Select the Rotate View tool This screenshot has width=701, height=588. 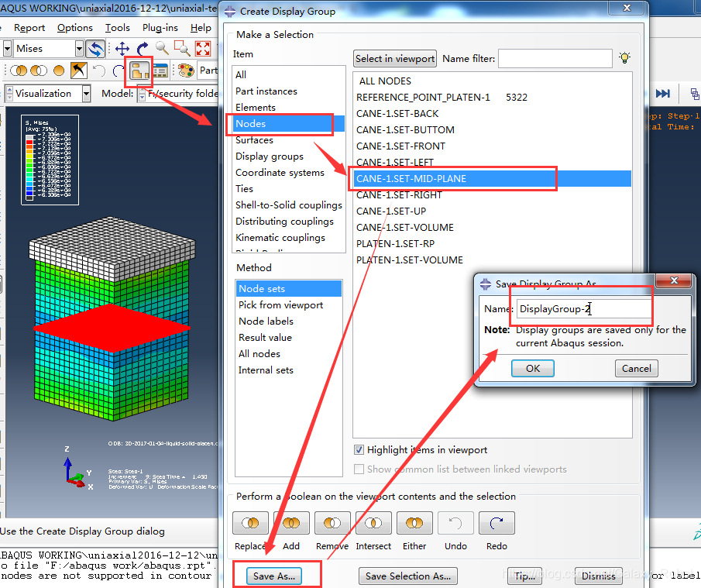pyautogui.click(x=143, y=49)
